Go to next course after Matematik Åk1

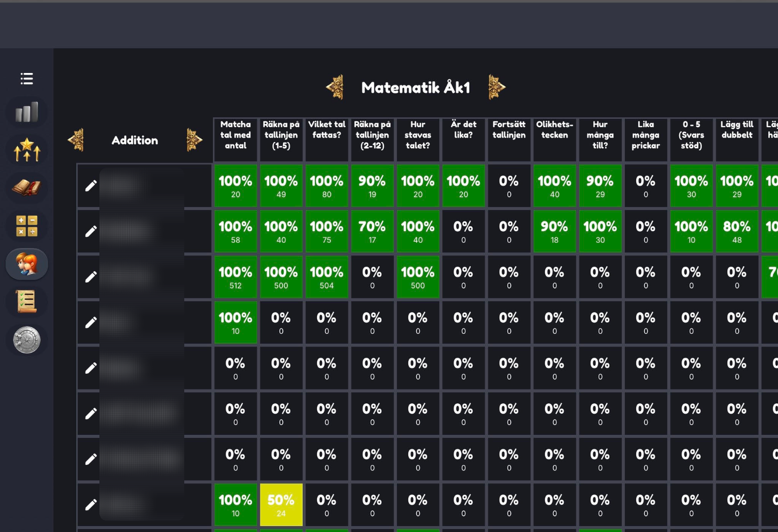[x=496, y=87]
